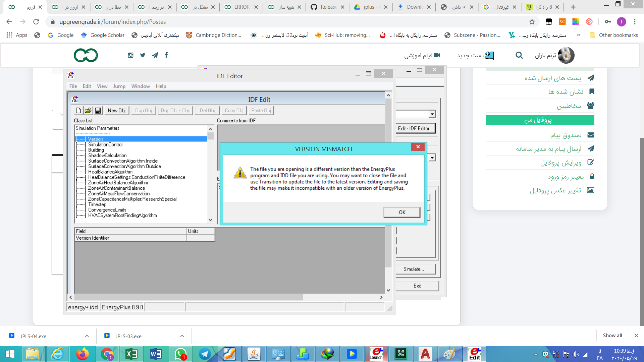Expand the JPLS-03.exe download options chevron
This screenshot has height=362, width=644.
click(182, 336)
